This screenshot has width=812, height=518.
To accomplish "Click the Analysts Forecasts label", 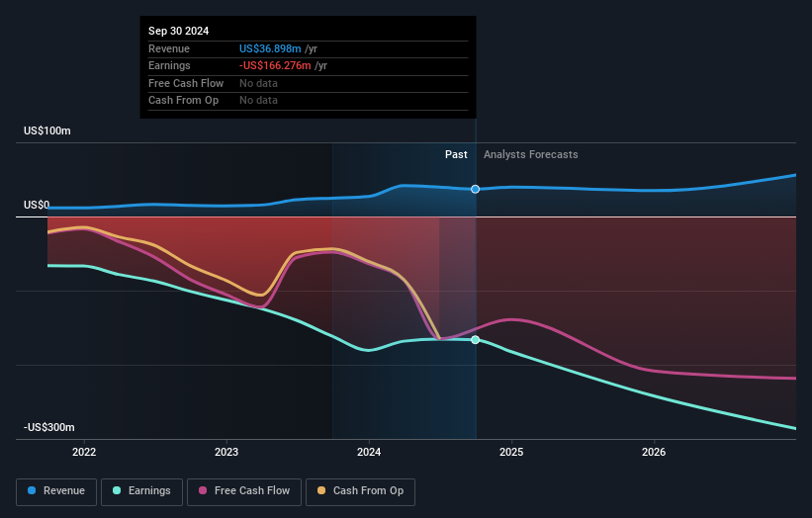I will (x=531, y=155).
